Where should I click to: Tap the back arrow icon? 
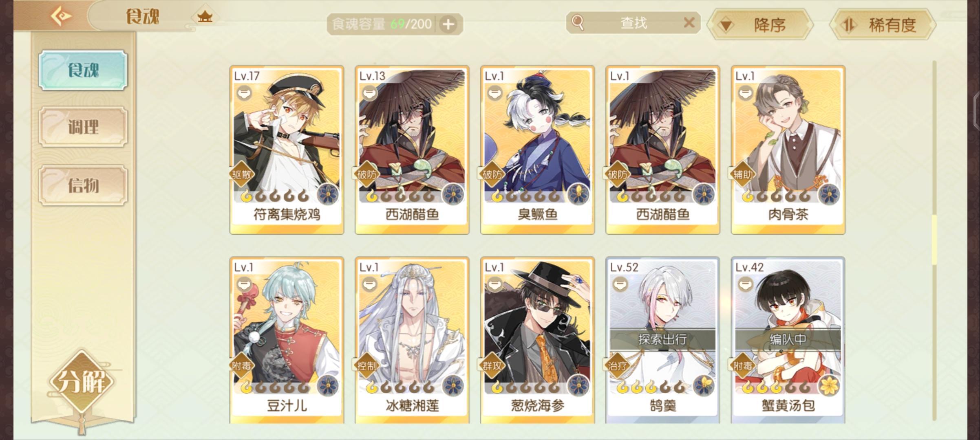click(61, 16)
